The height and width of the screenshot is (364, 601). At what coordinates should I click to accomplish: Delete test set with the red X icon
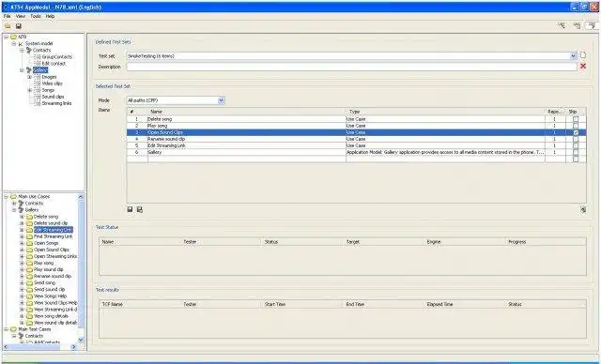(583, 67)
